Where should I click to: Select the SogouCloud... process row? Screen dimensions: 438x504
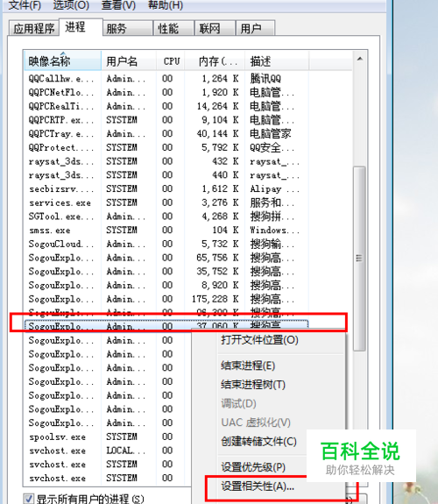tap(166, 244)
